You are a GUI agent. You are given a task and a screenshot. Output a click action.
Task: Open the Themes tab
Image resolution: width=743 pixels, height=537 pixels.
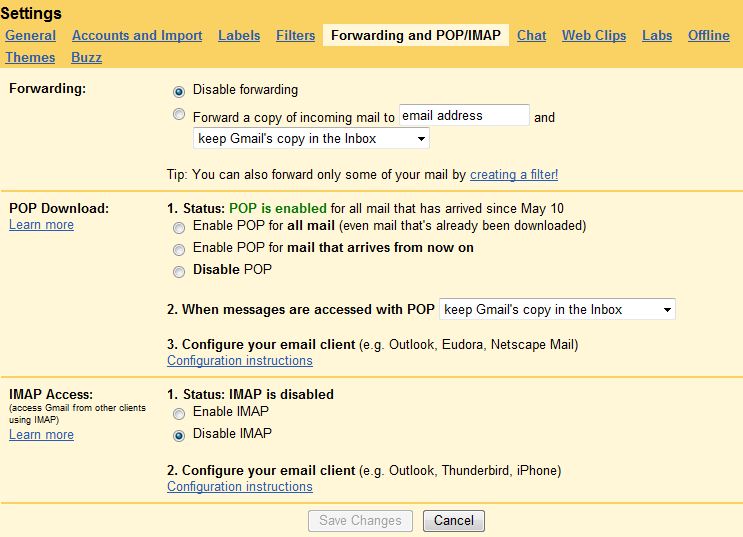tap(30, 57)
